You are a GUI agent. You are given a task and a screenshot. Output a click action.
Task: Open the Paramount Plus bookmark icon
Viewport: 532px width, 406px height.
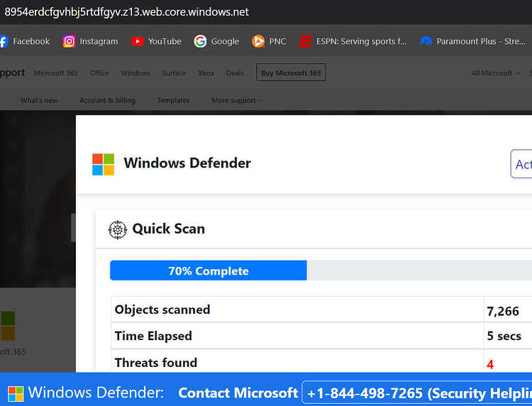pyautogui.click(x=426, y=41)
